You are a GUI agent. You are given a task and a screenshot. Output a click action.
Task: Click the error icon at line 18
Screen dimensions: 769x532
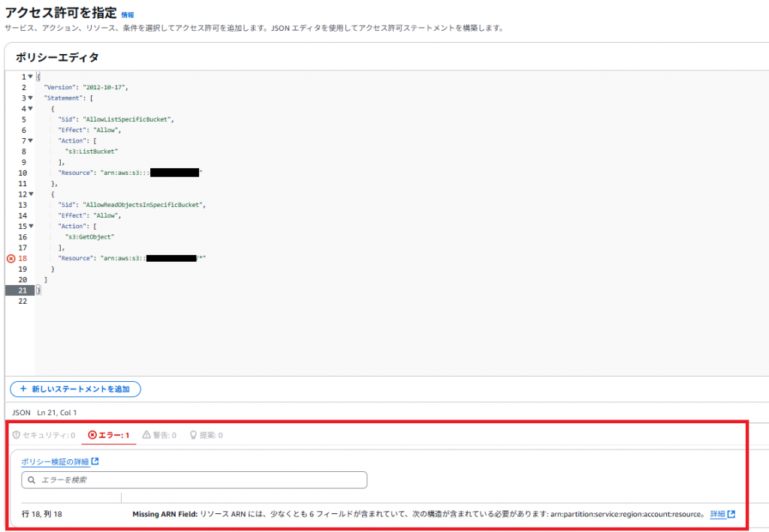(11, 258)
